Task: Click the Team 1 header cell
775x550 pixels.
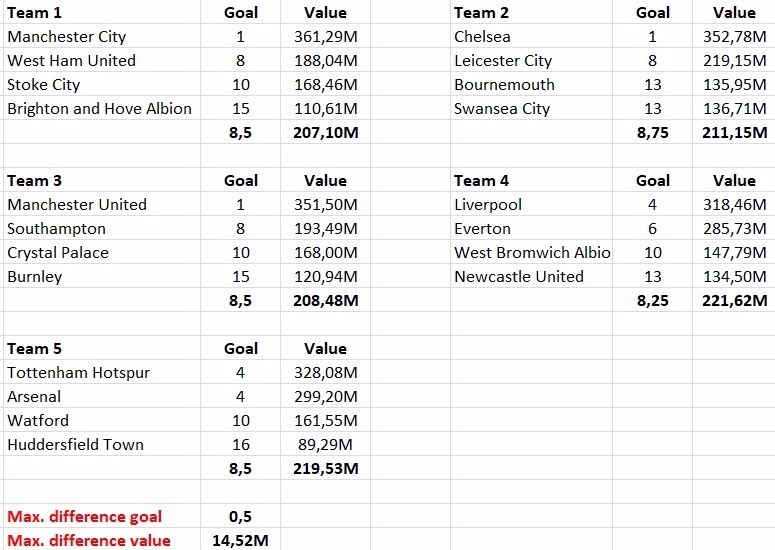Action: [102, 12]
